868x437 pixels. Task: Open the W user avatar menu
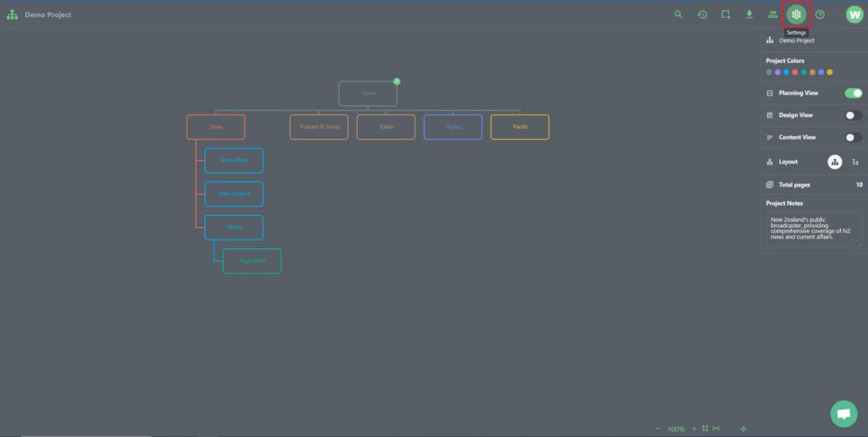click(x=854, y=14)
